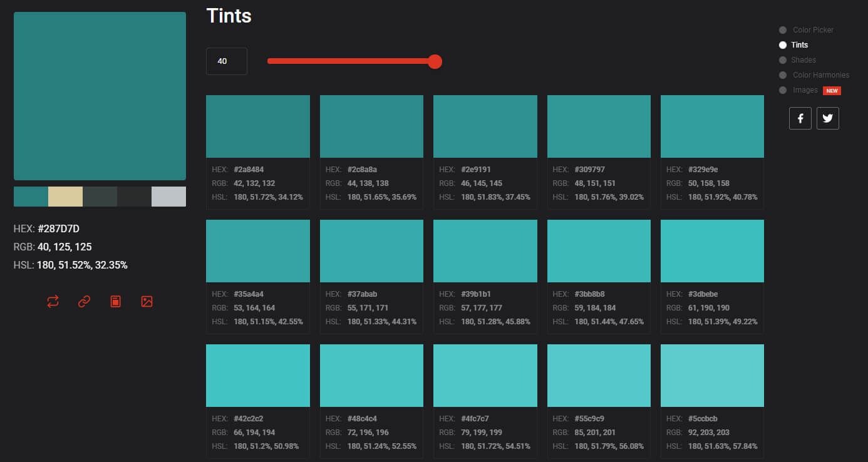Image resolution: width=868 pixels, height=462 pixels.
Task: Click the large teal color preview
Action: pyautogui.click(x=100, y=95)
